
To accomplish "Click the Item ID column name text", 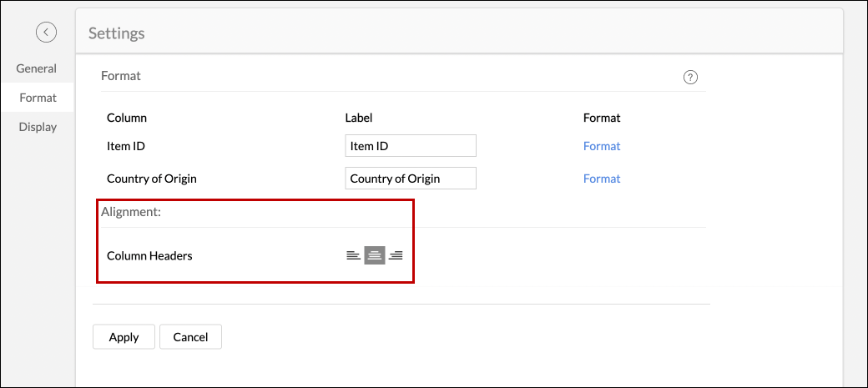I will (x=126, y=146).
